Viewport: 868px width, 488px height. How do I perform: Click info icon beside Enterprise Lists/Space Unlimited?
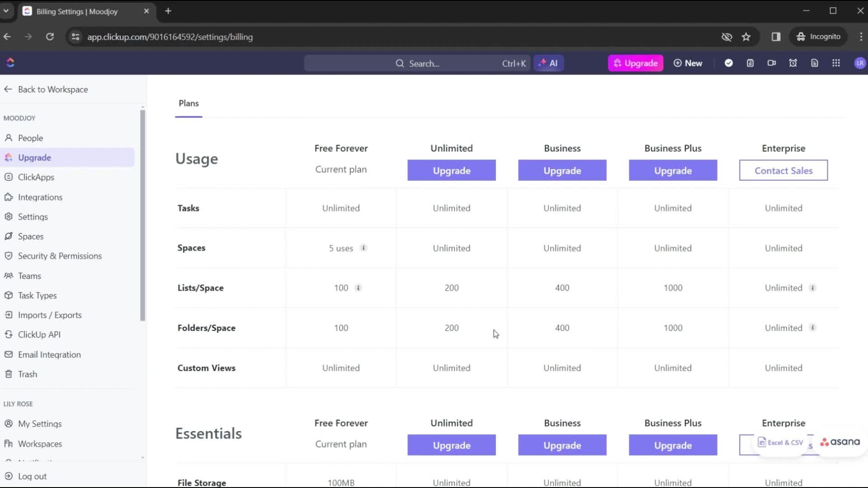tap(812, 288)
